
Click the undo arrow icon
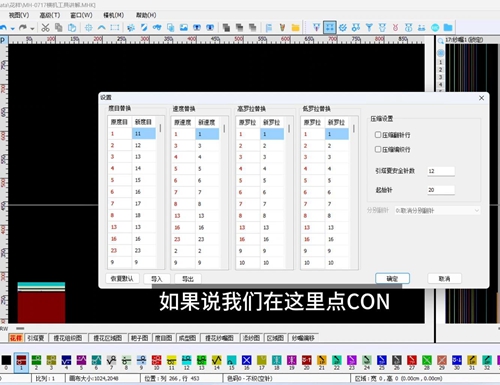[3, 27]
